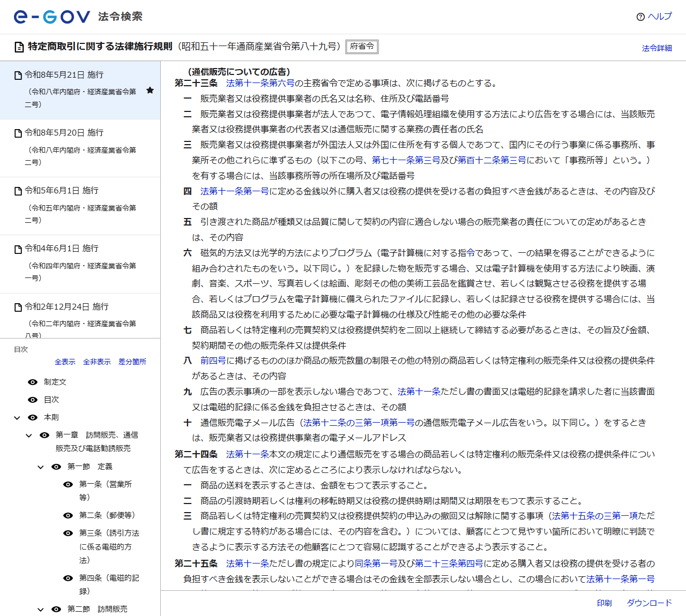Image resolution: width=686 pixels, height=616 pixels.
Task: Toggle eye icon for 第四条（電磁的記録）
Action: (x=68, y=578)
